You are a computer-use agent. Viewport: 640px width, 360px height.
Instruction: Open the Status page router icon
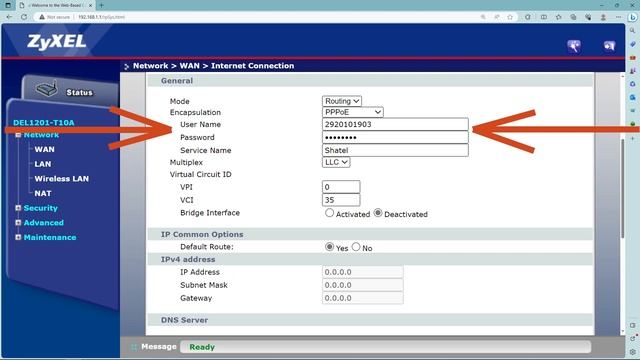[x=46, y=89]
